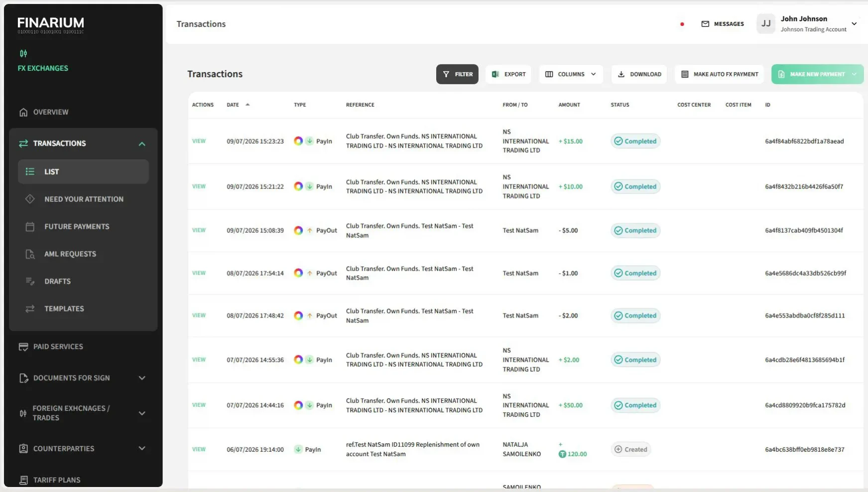Screen dimensions: 868x492
Task: Click the Status column header
Action: coord(620,105)
